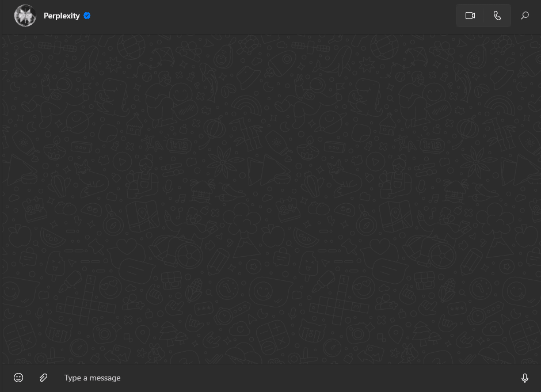
Task: Start a video call with Perplexity
Action: tap(470, 16)
